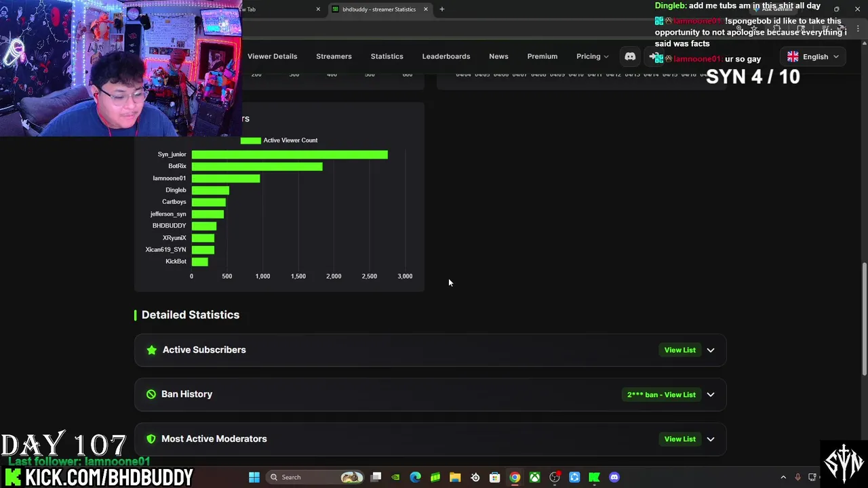Click the Xican619_SYN chart label

pos(165,249)
